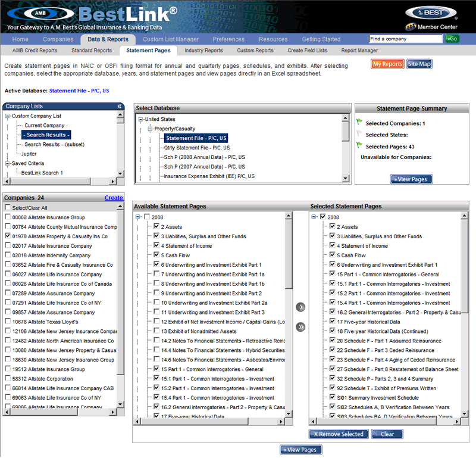Switch to the Industry Reports tab
Viewport: 476px width, 458px height.
pos(203,51)
